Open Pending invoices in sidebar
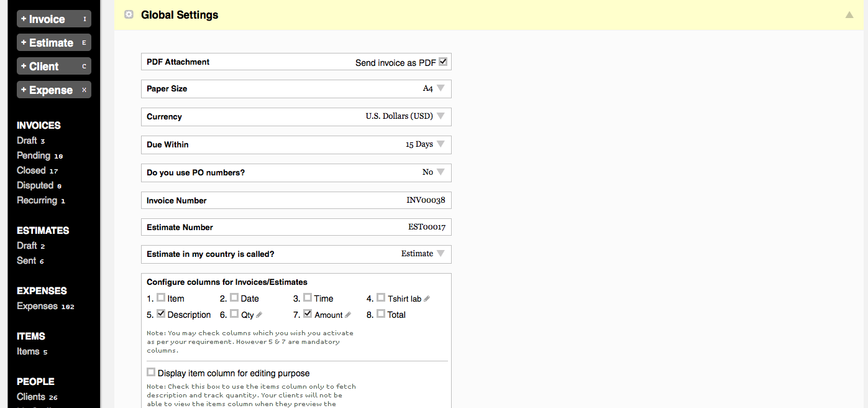The width and height of the screenshot is (868, 408). (34, 155)
